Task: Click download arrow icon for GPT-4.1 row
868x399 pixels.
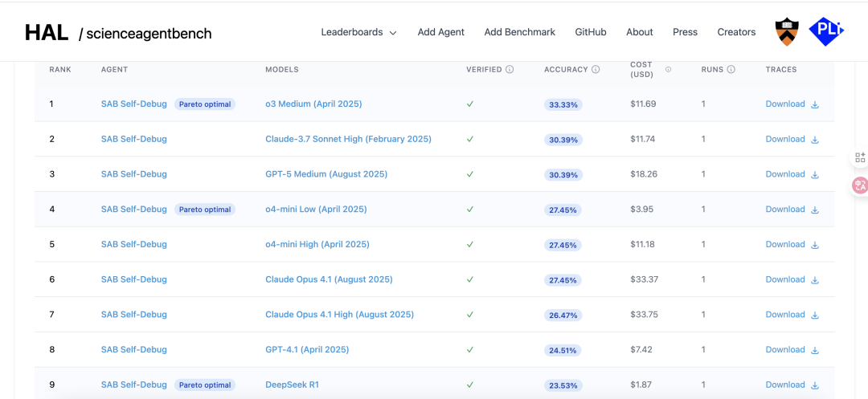Action: click(815, 350)
